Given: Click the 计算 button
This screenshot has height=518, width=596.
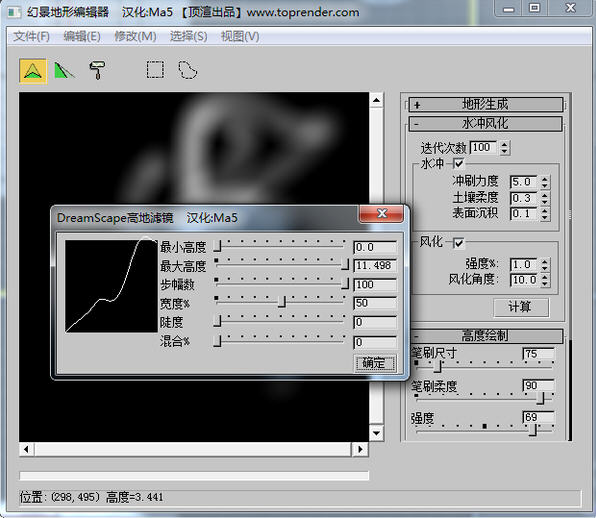Looking at the screenshot, I should [x=521, y=307].
